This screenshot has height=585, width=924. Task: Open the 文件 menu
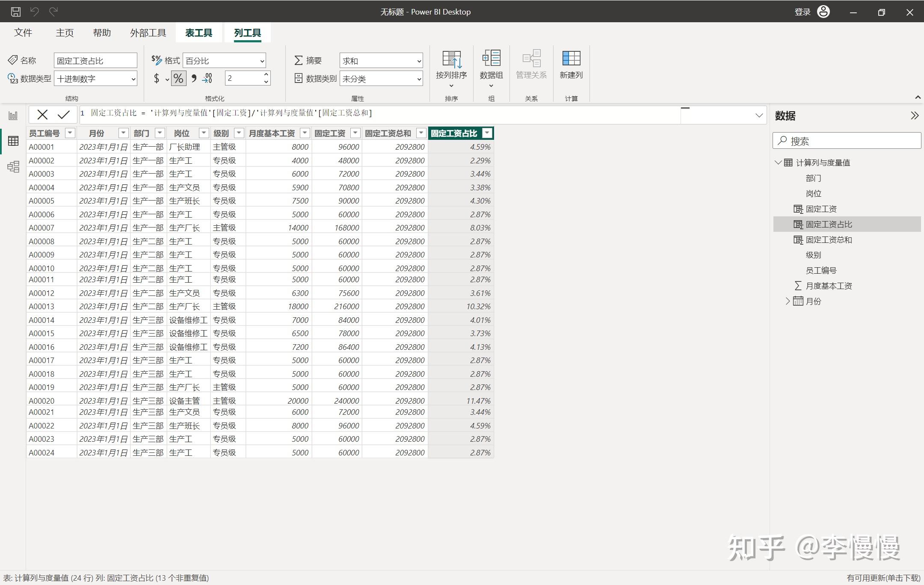point(23,33)
